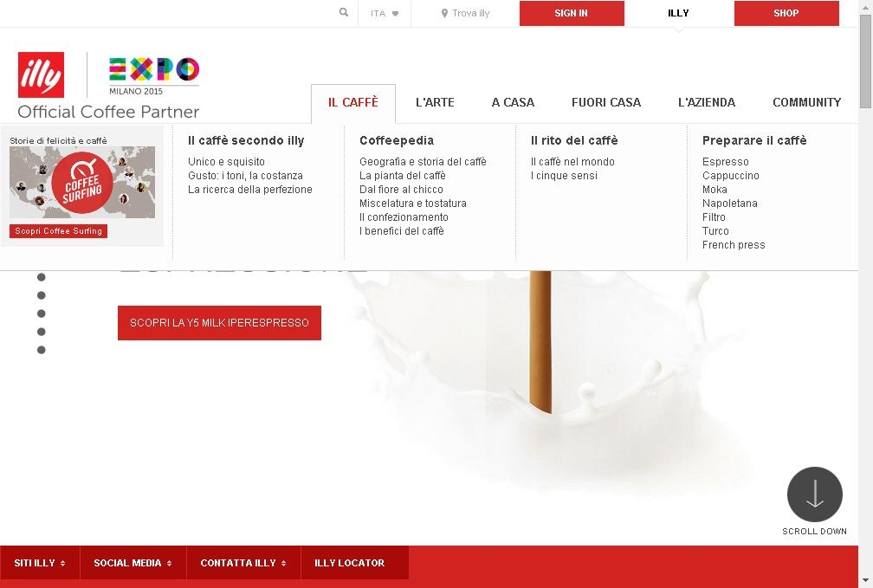
Task: Open the Fuori Casa menu
Action: click(x=606, y=102)
